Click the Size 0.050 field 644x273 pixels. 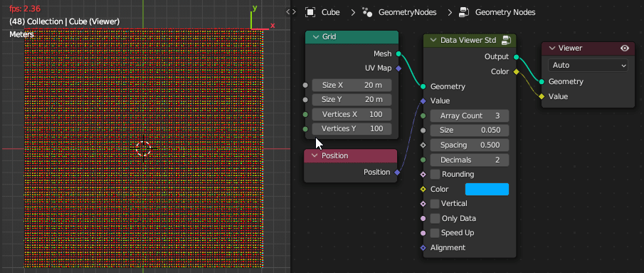(470, 130)
